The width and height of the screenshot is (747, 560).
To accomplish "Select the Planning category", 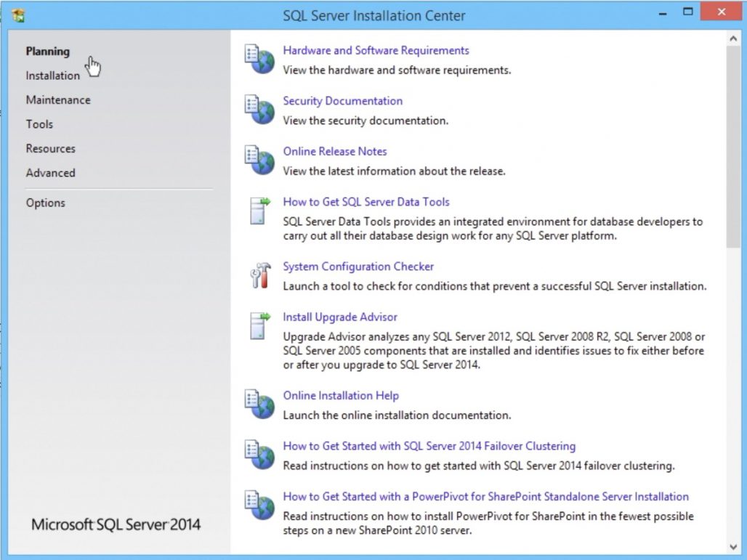I will pos(48,52).
